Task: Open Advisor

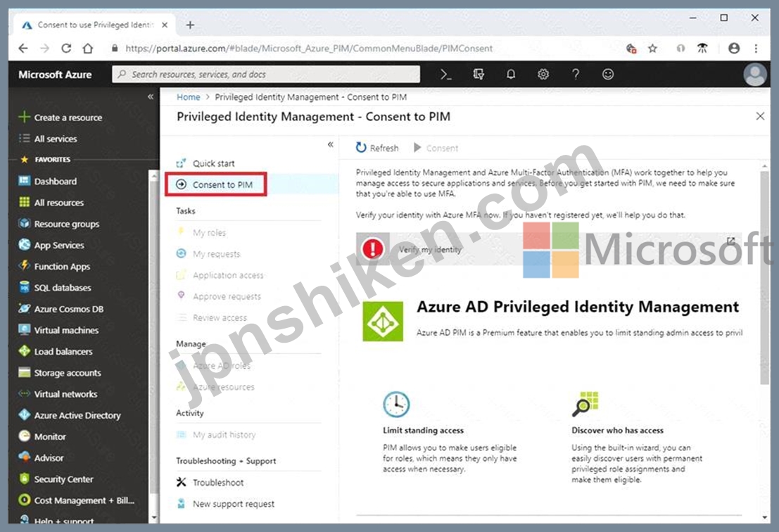Action: (42, 457)
